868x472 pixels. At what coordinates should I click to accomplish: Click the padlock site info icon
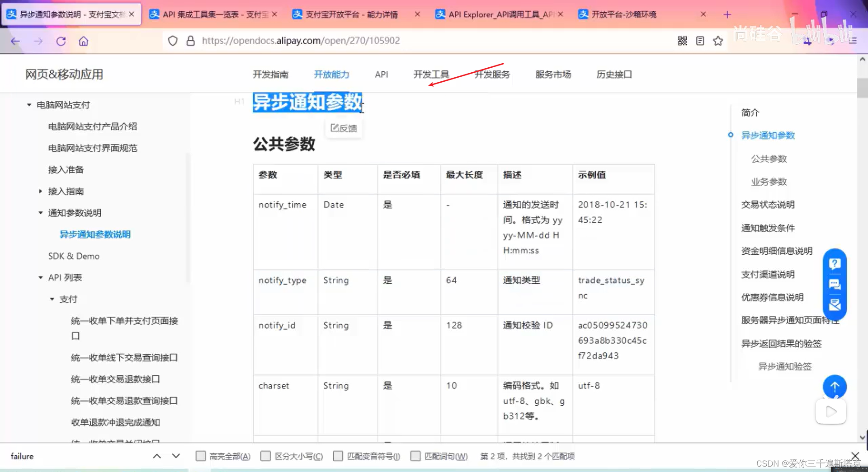coord(191,41)
